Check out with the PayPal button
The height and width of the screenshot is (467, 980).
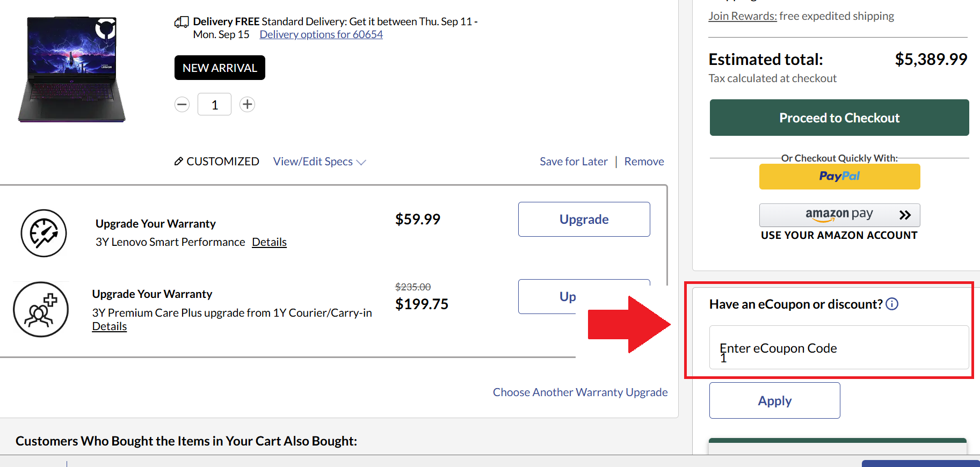tap(839, 177)
